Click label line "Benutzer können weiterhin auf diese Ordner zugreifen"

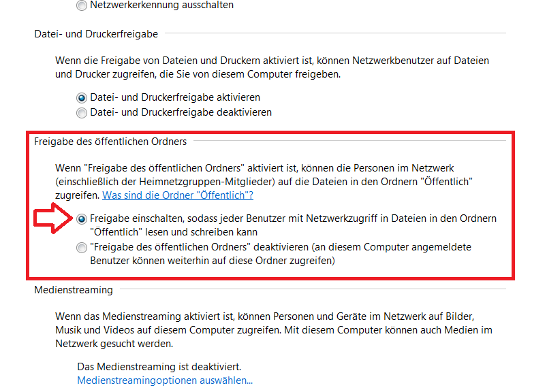213,261
